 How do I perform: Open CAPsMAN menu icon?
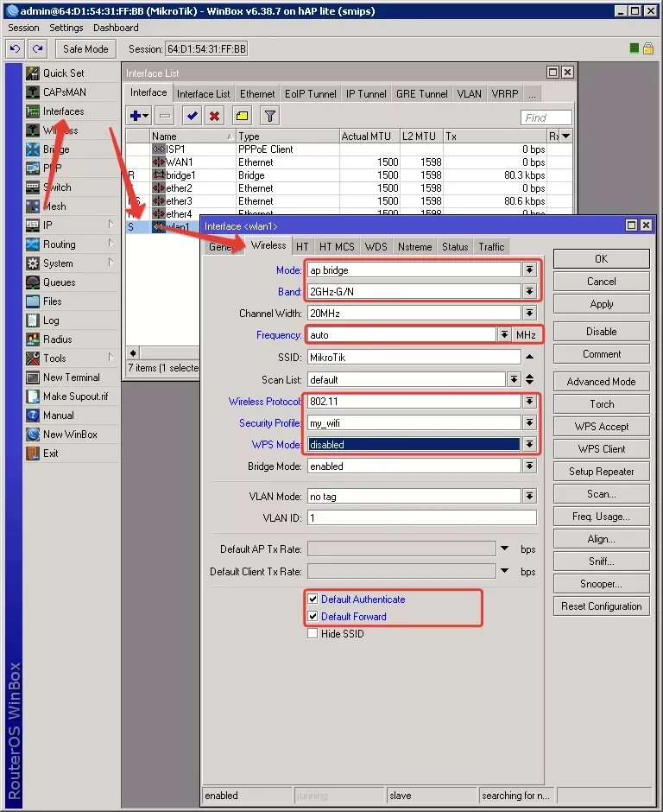coord(33,92)
